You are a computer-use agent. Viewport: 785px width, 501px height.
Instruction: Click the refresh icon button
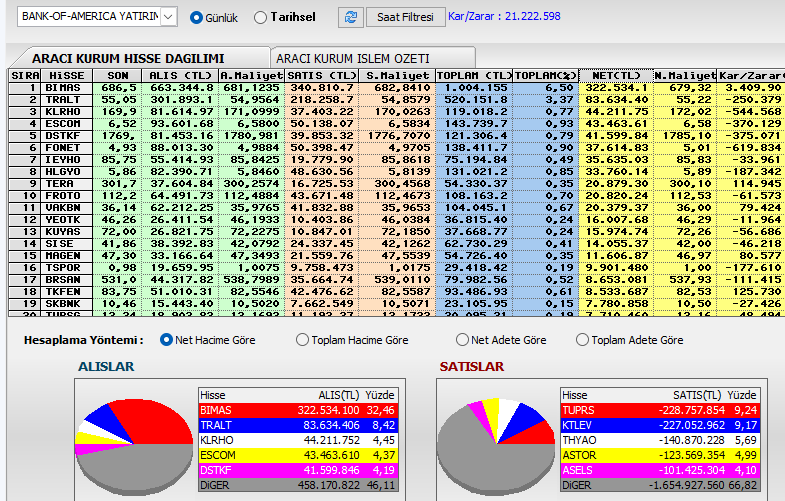click(351, 17)
